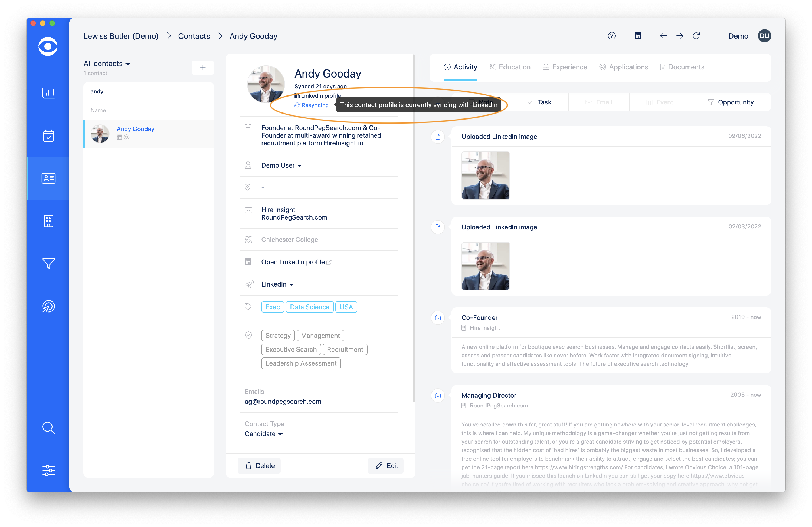Open settings sliders icon in sidebar
This screenshot has height=527, width=812.
[x=48, y=470]
